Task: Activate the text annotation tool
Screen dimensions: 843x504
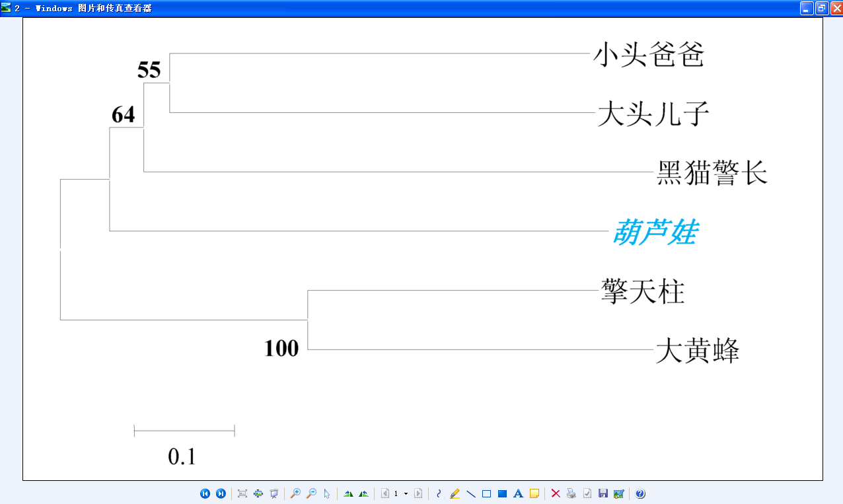Action: [x=518, y=493]
